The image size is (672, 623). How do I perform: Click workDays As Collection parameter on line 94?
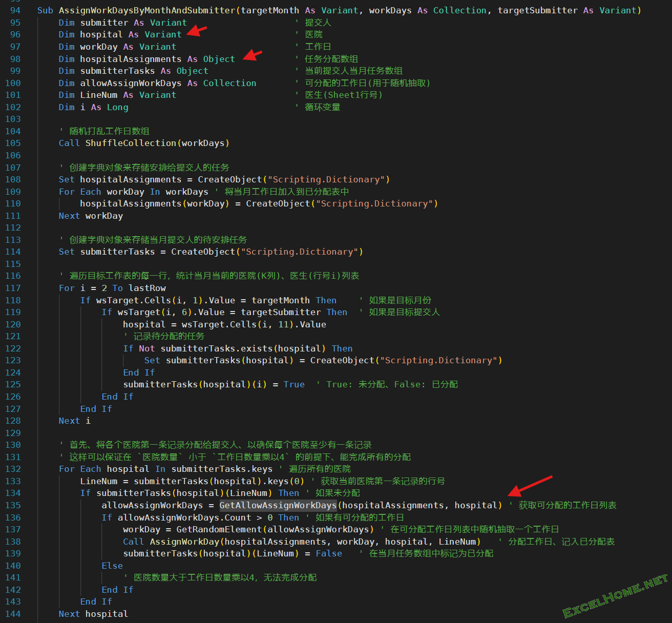(428, 10)
